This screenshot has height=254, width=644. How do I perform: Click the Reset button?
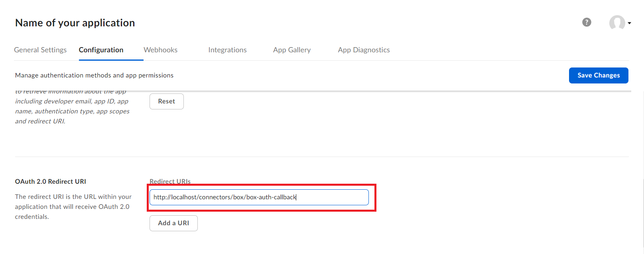166,101
